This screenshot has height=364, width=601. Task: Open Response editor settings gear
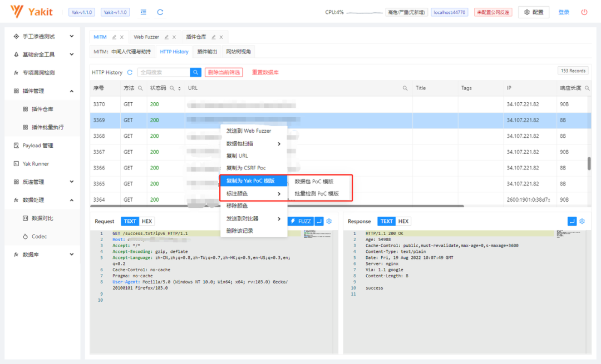coord(582,221)
